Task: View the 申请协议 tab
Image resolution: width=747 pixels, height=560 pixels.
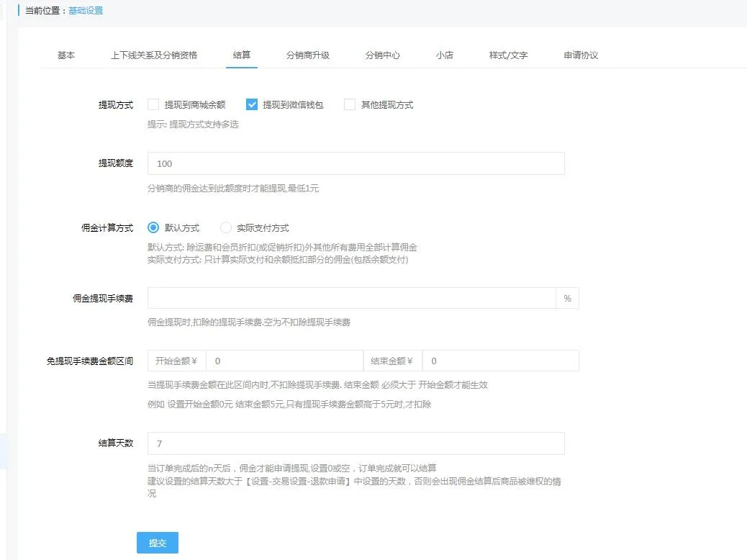Action: 581,55
